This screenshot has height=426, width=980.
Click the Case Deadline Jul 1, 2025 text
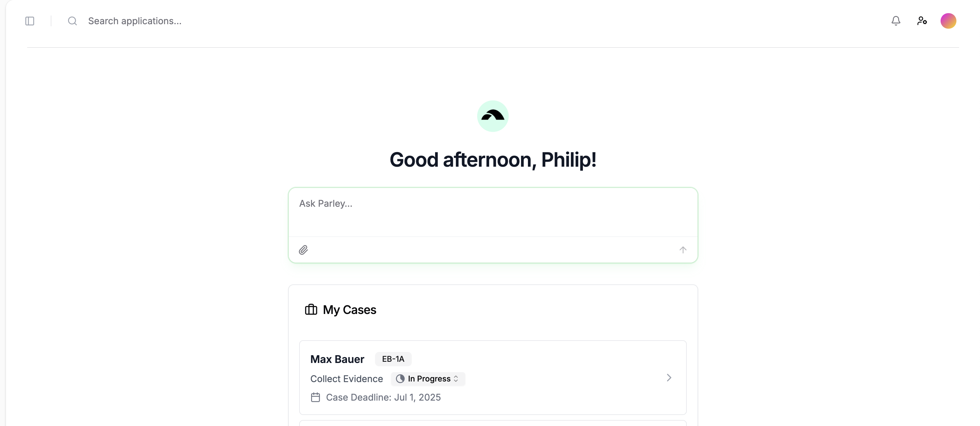tap(383, 397)
